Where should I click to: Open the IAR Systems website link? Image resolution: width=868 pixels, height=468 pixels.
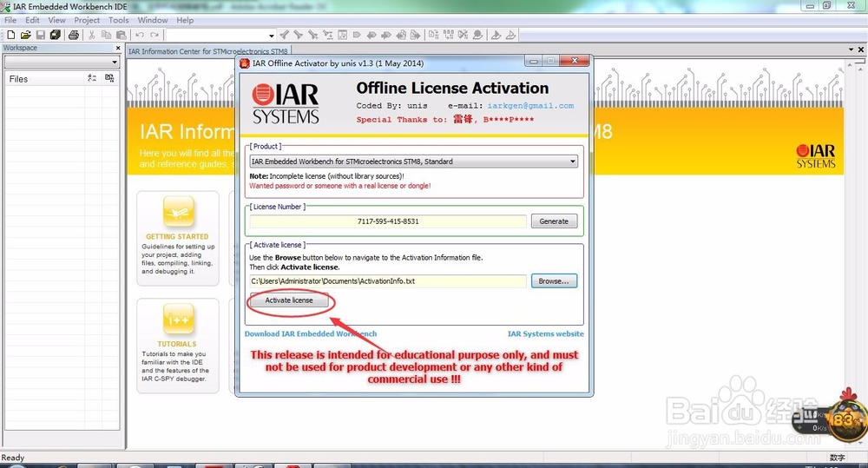point(545,334)
